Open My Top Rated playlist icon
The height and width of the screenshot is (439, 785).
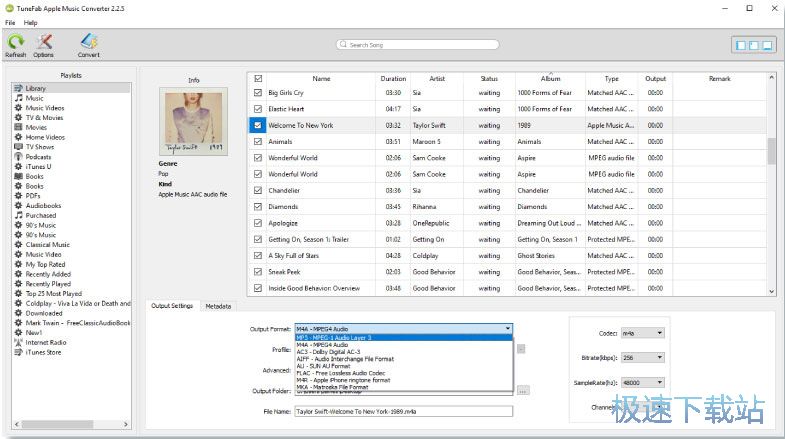click(x=19, y=264)
